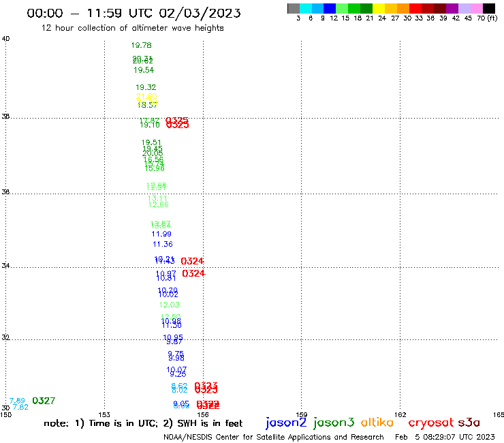Click the light green value 12.03
The image size is (504, 443).
pyautogui.click(x=170, y=305)
